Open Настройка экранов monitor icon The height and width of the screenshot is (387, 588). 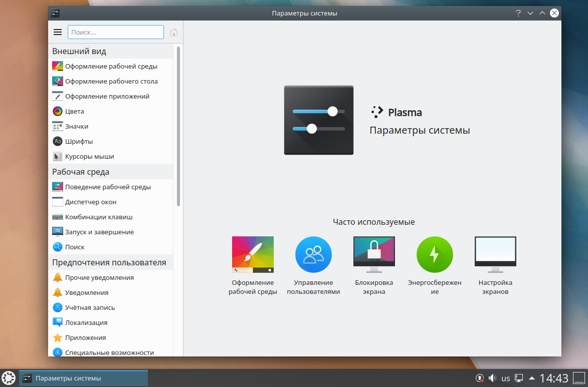(x=495, y=254)
